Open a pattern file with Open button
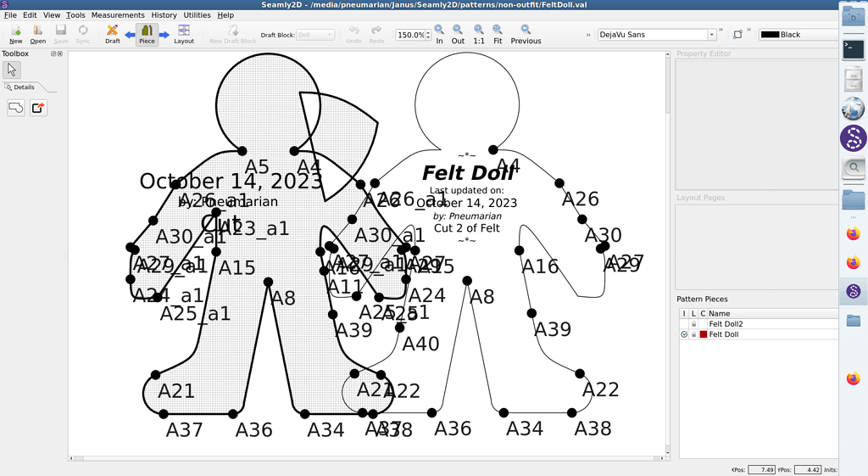868x476 pixels. [37, 34]
